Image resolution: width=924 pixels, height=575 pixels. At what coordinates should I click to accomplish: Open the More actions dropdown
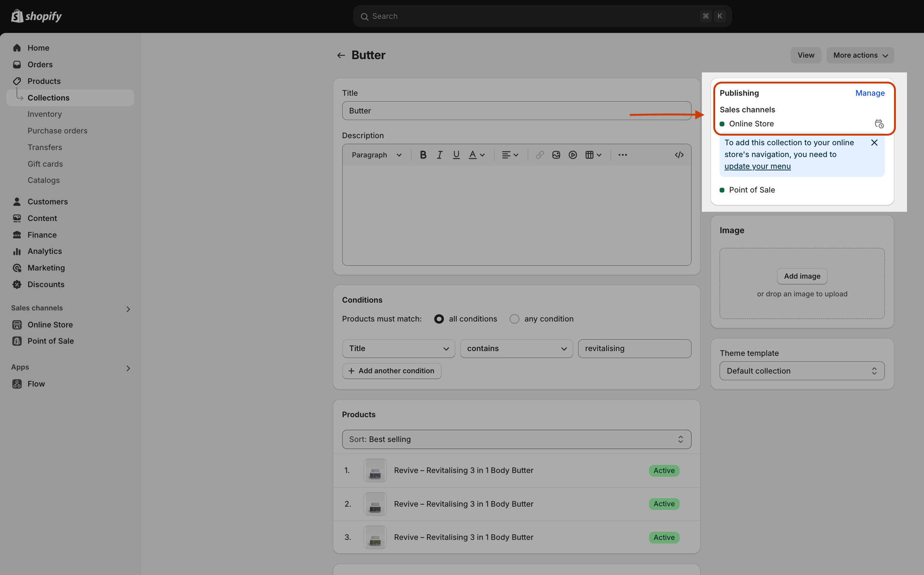pyautogui.click(x=860, y=55)
